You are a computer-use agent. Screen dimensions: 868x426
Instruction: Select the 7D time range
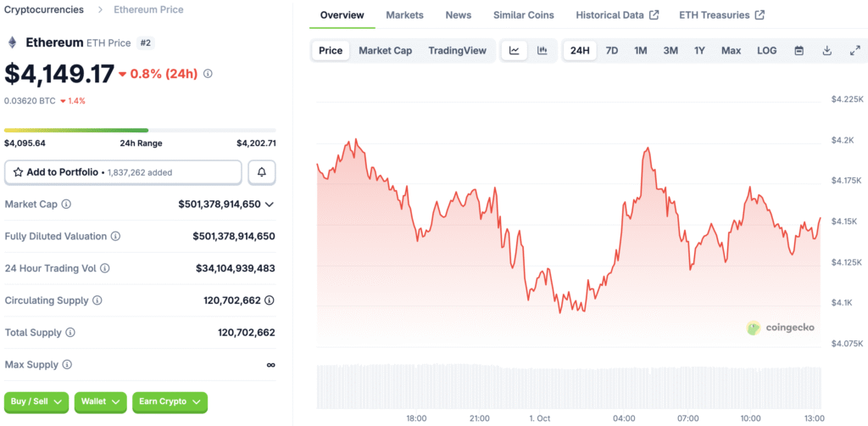[x=612, y=51]
